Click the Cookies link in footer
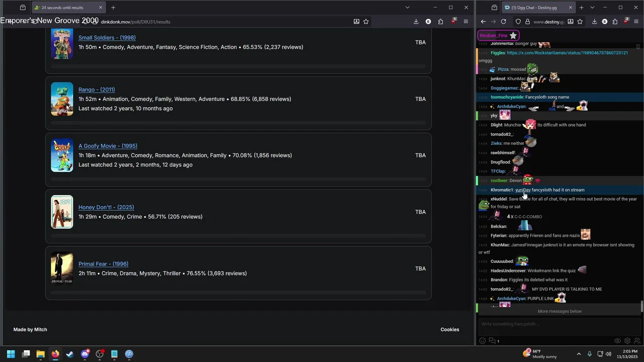The height and width of the screenshot is (362, 644). (450, 329)
